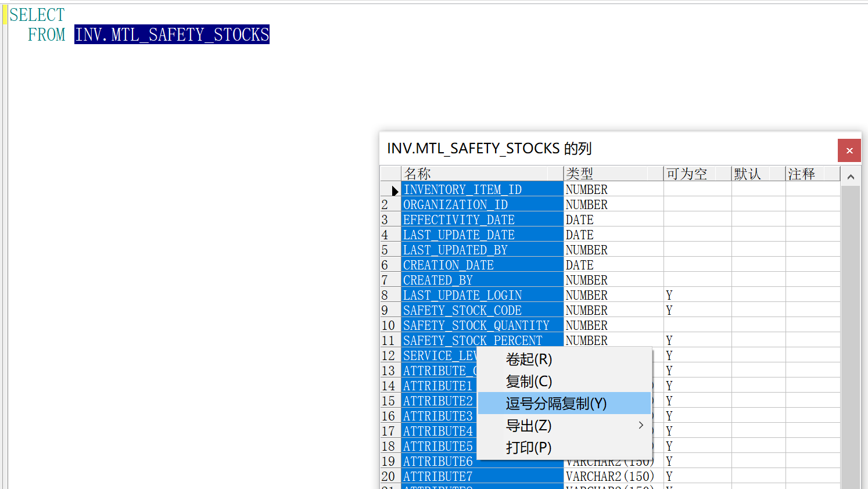Select the INVENTORY_ITEM_ID row
The height and width of the screenshot is (489, 868).
(x=462, y=190)
